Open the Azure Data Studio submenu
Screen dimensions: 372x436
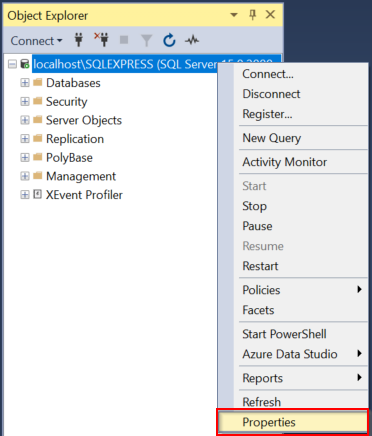(x=293, y=354)
